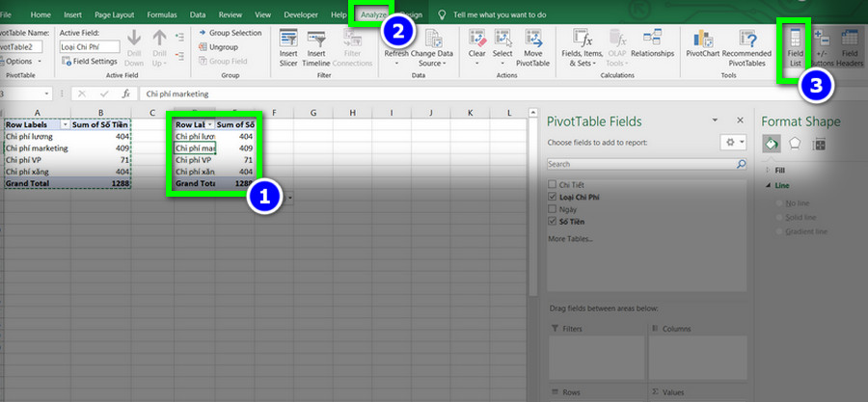Select Fill & Line icon in Format Shape
The height and width of the screenshot is (402, 868).
pyautogui.click(x=772, y=144)
